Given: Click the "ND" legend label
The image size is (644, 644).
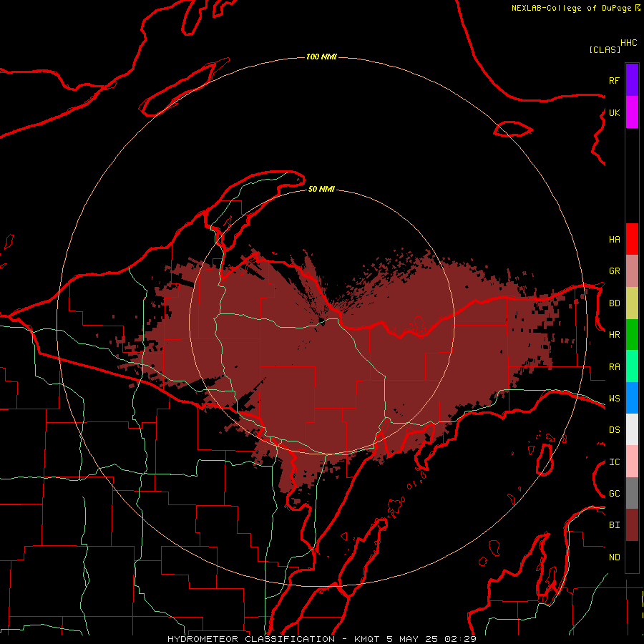Looking at the screenshot, I should 614,557.
